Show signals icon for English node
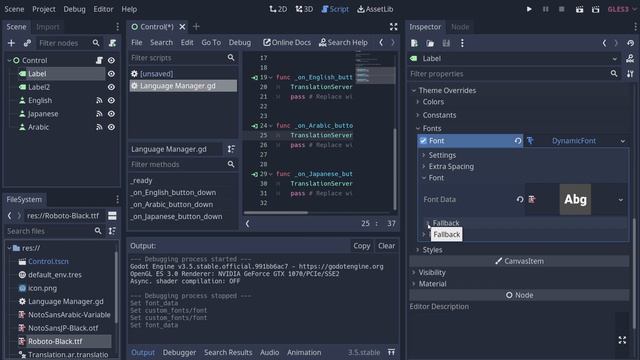Viewport: 640px width, 360px height. (99, 100)
